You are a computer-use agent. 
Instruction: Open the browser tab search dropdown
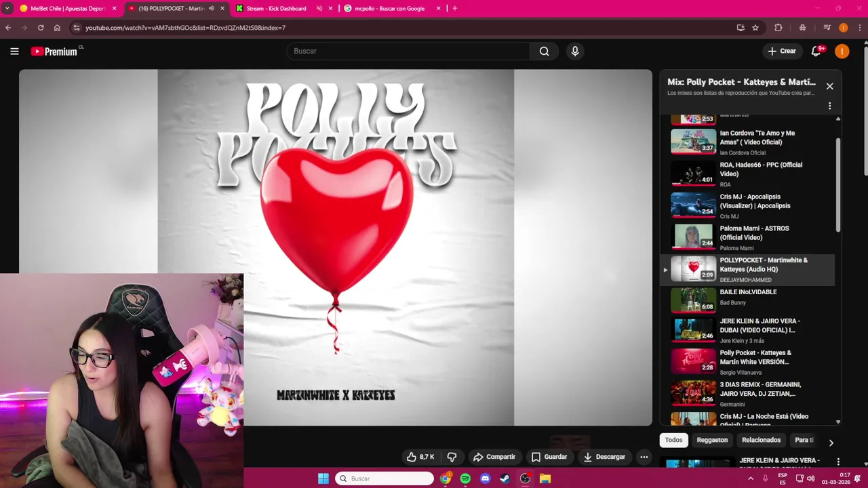click(x=7, y=8)
